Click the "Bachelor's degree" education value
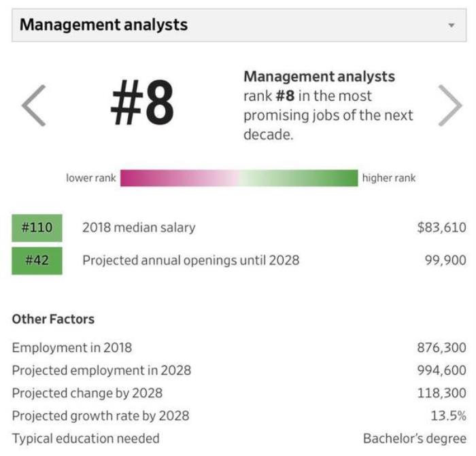Screen dimensions: 476x456 pos(415,438)
